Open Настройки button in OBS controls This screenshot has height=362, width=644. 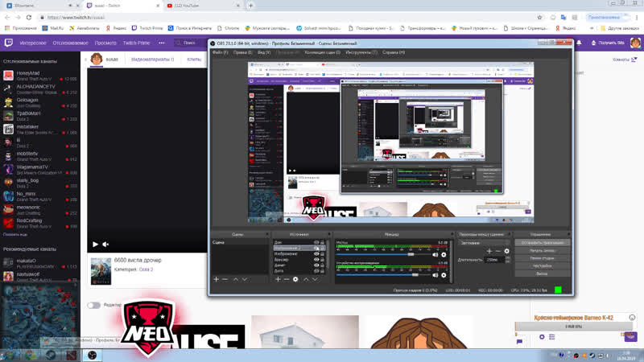click(x=542, y=266)
